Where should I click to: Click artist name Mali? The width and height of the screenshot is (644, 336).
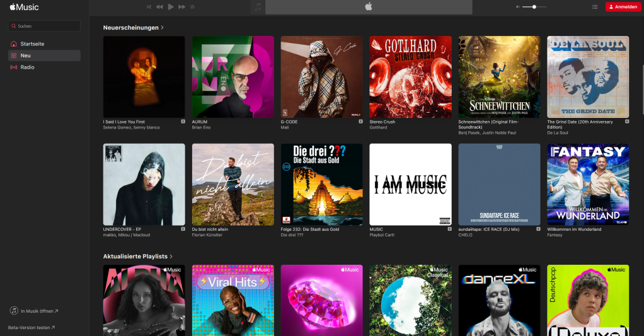pos(285,128)
